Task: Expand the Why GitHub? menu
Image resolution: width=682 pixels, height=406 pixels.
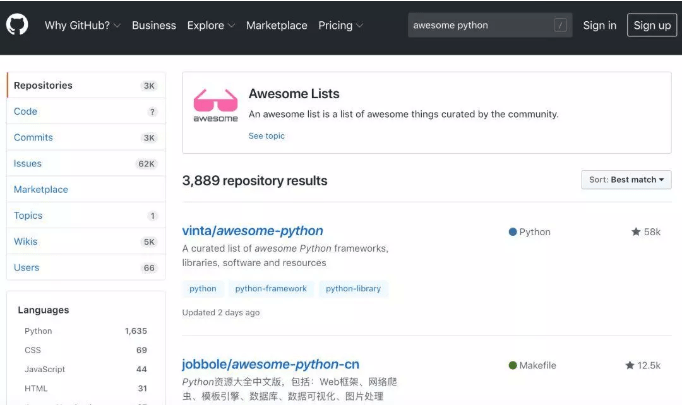Action: [x=82, y=25]
